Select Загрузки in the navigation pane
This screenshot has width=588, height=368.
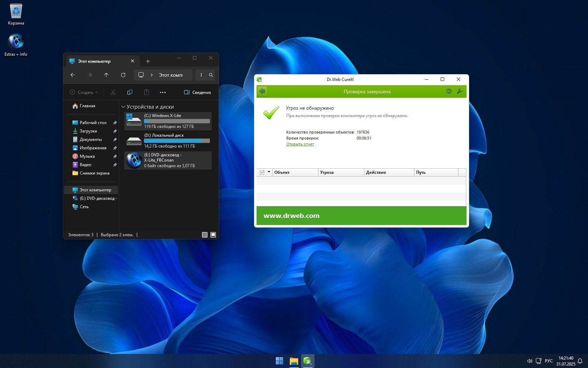point(88,131)
